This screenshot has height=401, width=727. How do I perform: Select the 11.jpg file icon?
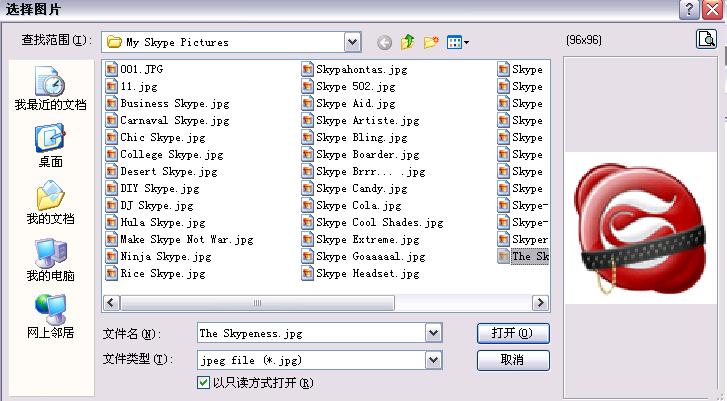coord(111,86)
